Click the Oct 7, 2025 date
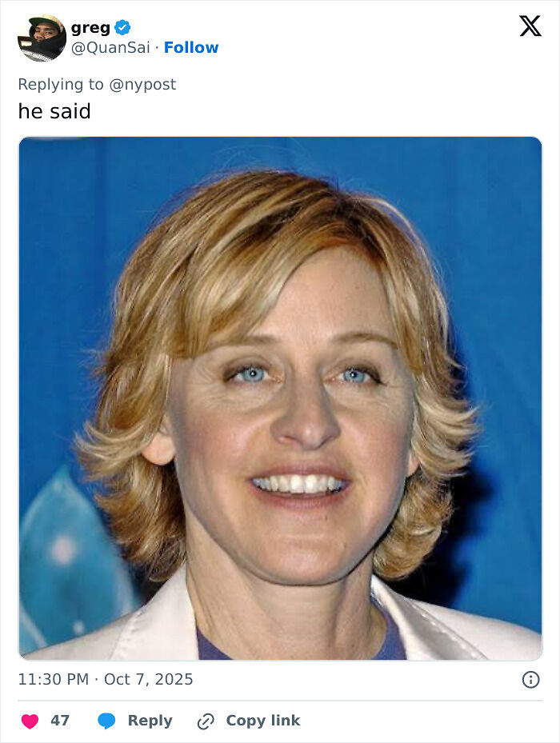Screen dimensions: 560x743 click(x=149, y=679)
